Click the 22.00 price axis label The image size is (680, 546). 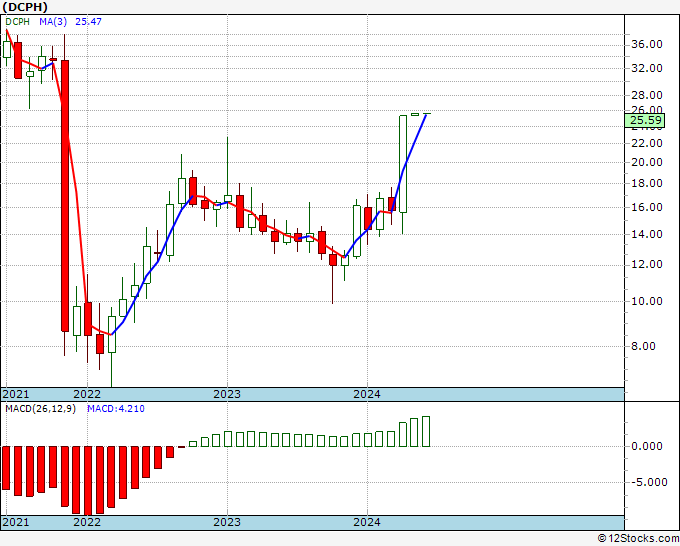pyautogui.click(x=647, y=143)
